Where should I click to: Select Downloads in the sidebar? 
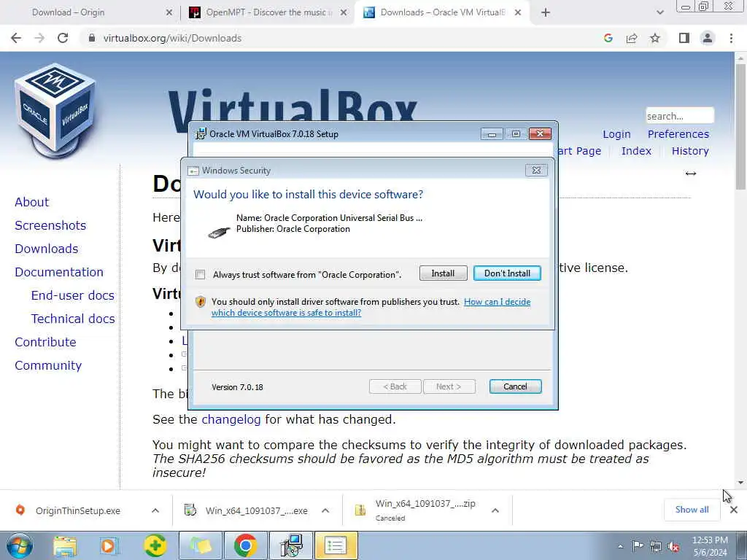46,249
